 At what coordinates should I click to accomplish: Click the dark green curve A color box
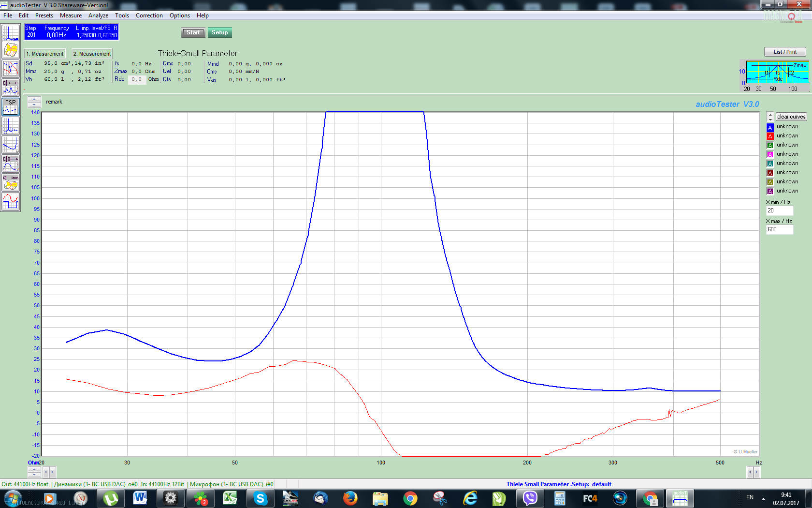coord(770,146)
